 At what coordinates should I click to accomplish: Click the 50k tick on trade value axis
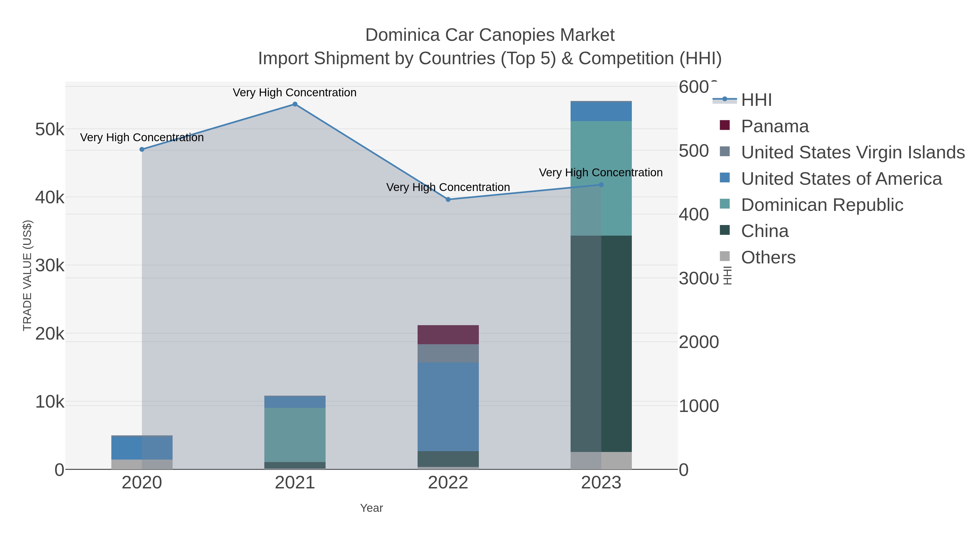pyautogui.click(x=50, y=130)
